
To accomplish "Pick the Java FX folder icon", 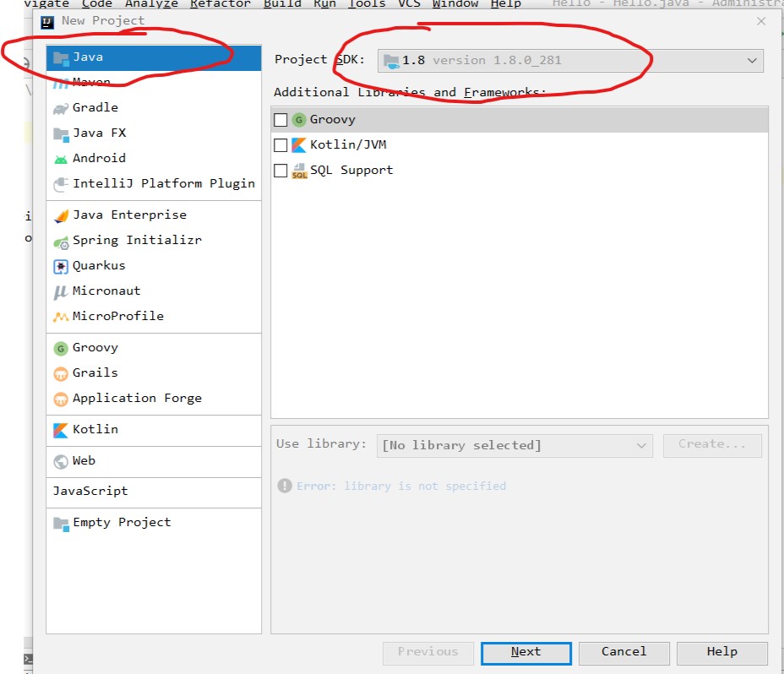I will 61,134.
